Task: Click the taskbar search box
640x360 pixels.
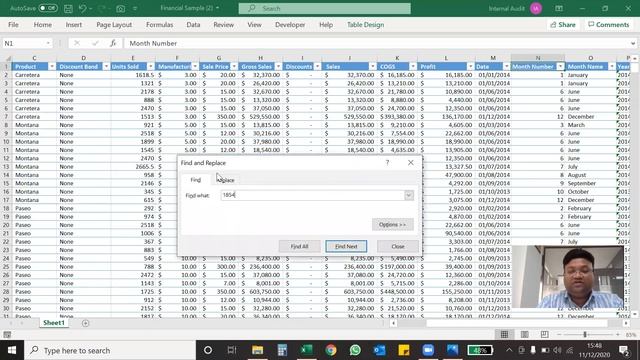Action: point(110,350)
